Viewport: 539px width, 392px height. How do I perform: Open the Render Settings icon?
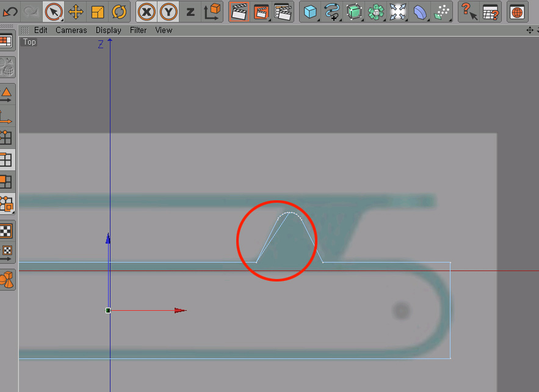[x=283, y=12]
